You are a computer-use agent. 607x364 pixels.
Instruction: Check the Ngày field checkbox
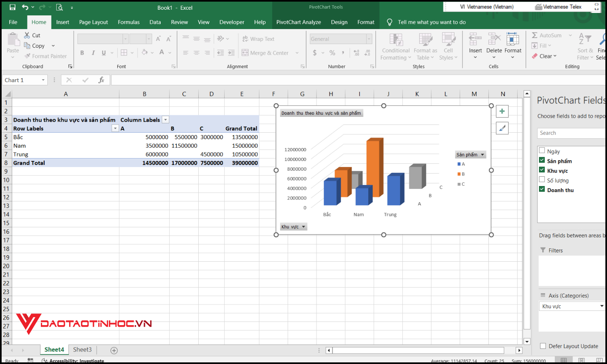[542, 150]
